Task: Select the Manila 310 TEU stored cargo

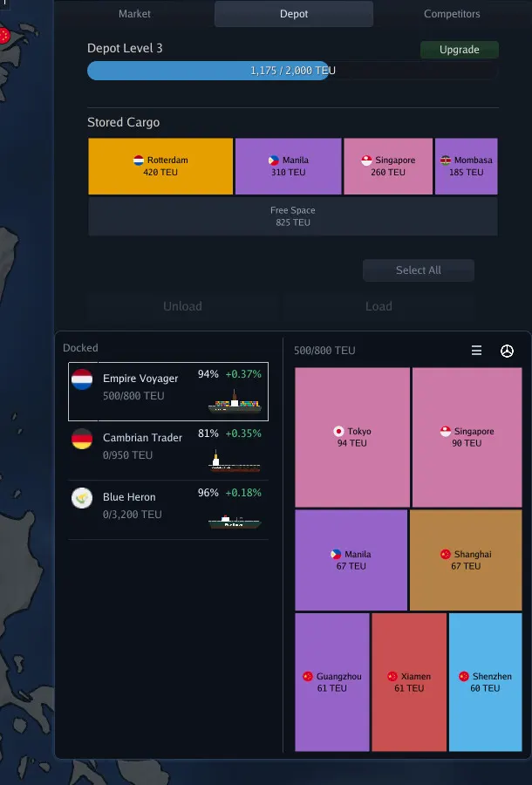Action: click(x=289, y=167)
